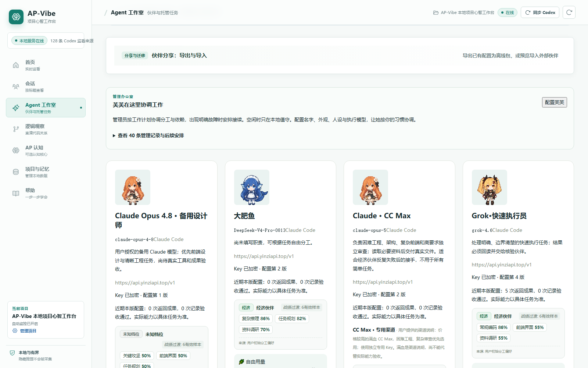Click the leaf icon beside 自由用量
The image size is (588, 368).
pyautogui.click(x=241, y=362)
